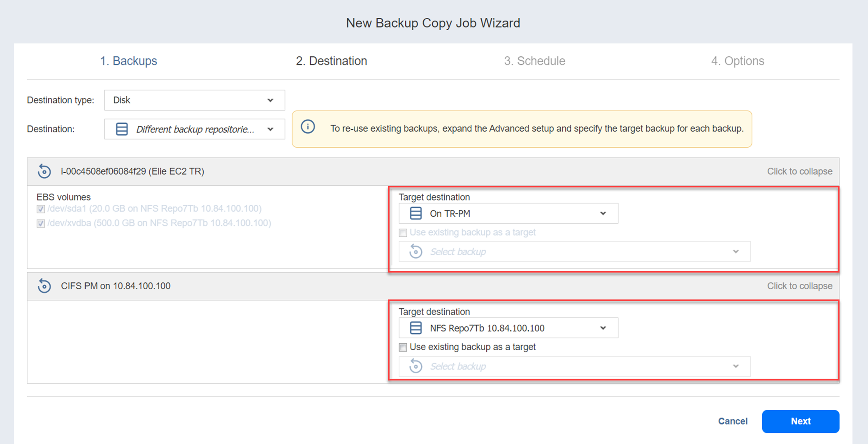The height and width of the screenshot is (444, 868).
Task: Cancel the backup copy wizard
Action: click(732, 421)
